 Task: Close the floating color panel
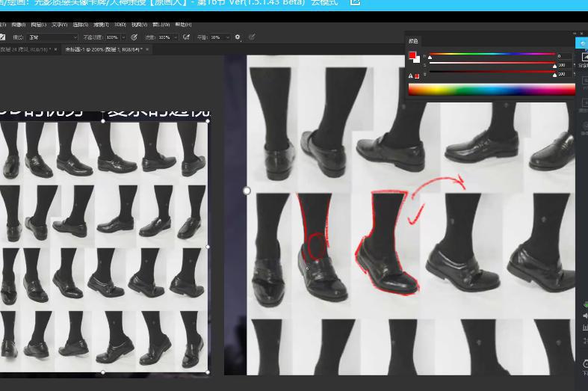point(582,34)
